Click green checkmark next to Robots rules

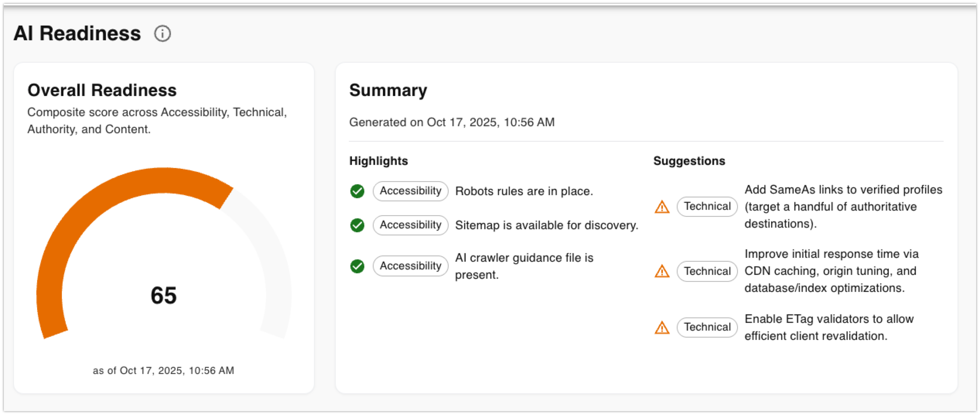tap(357, 191)
